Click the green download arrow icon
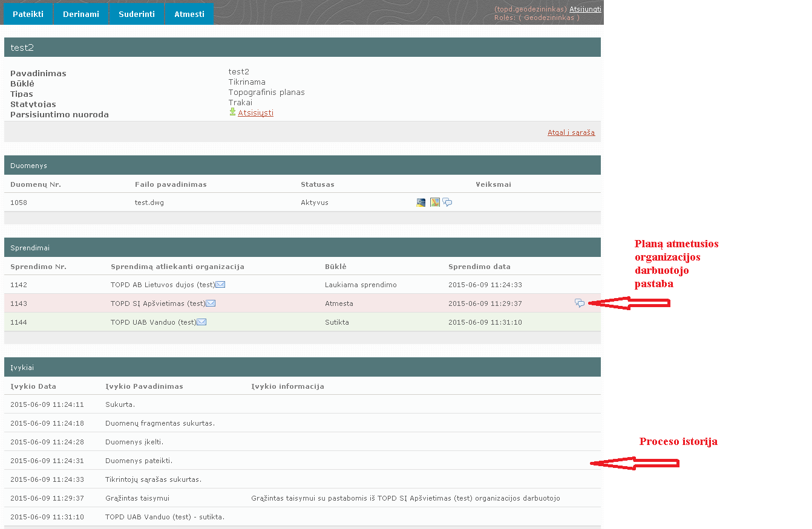This screenshot has height=529, width=812. [232, 112]
